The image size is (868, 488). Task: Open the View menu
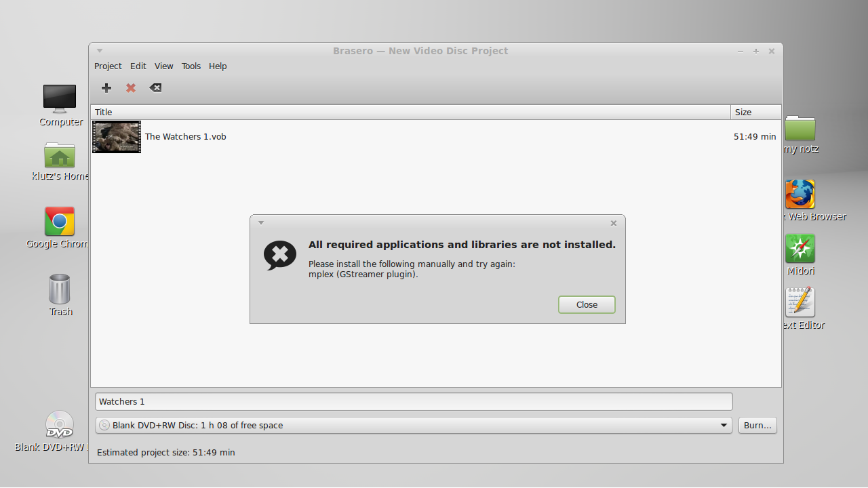pyautogui.click(x=164, y=66)
